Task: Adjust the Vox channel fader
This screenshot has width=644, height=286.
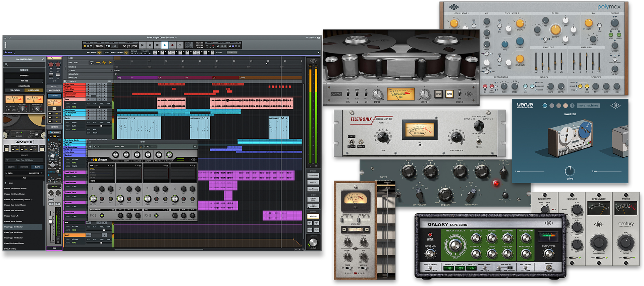Action: click(51, 219)
